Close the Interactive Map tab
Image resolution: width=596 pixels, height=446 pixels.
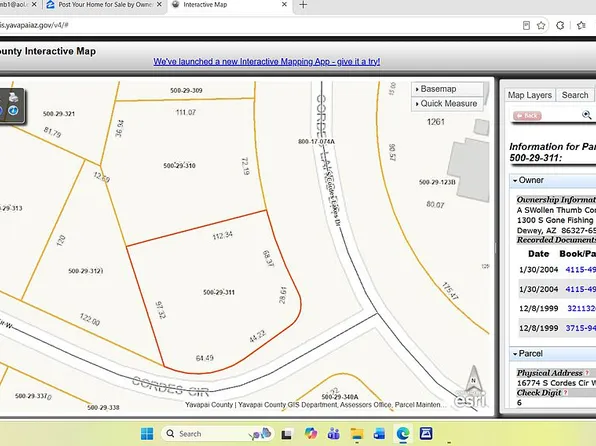[x=284, y=5]
